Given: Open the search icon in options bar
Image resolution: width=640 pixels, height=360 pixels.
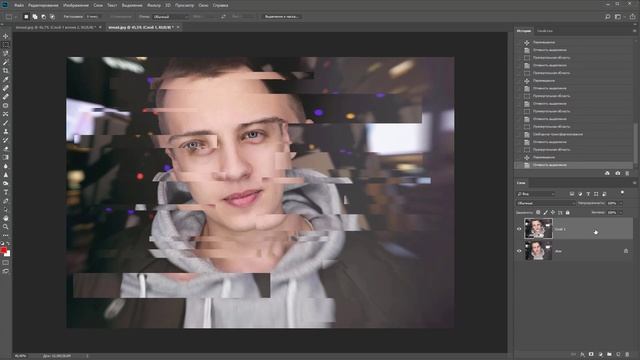Looking at the screenshot, I should point(608,17).
